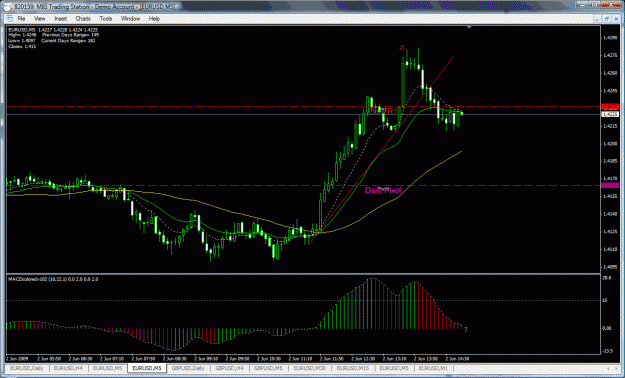Open the View menu
625x378 pixels.
[39, 19]
